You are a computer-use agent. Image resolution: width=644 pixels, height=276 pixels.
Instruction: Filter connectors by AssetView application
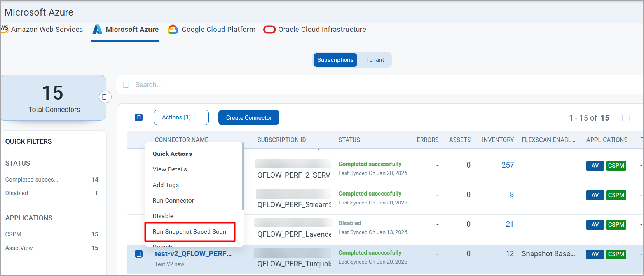(x=19, y=248)
